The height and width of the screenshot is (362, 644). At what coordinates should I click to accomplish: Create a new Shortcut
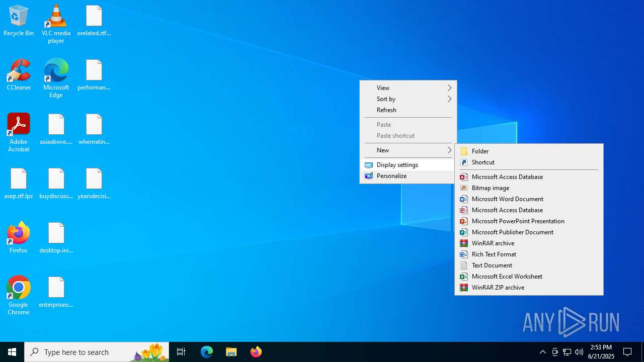529,162
